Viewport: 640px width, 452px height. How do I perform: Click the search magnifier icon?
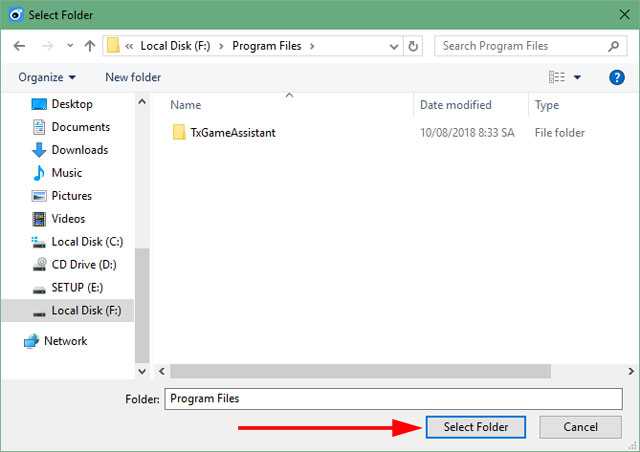point(613,46)
